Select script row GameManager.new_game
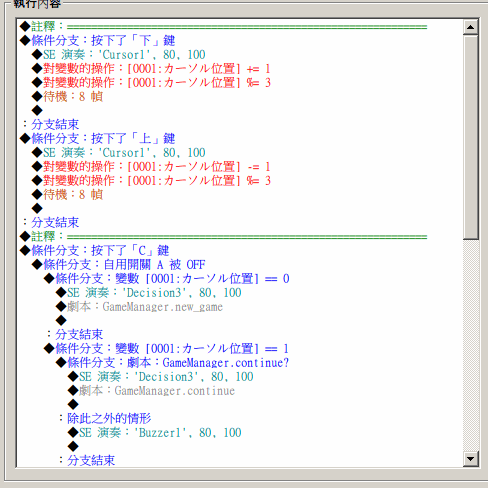This screenshot has width=488, height=488. [x=139, y=306]
